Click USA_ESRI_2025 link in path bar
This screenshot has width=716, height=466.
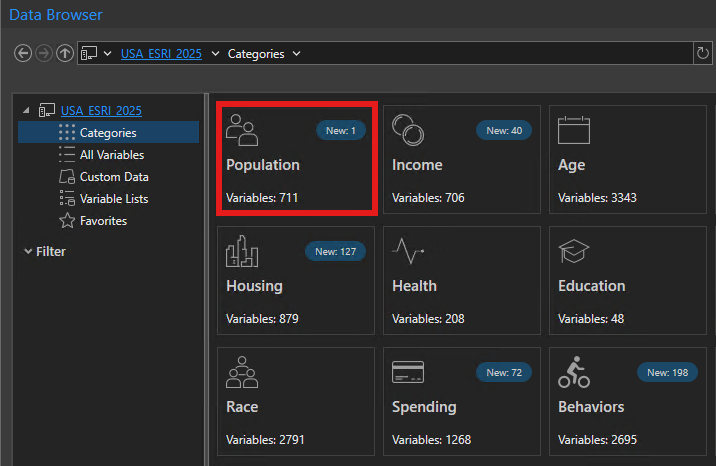pos(161,54)
